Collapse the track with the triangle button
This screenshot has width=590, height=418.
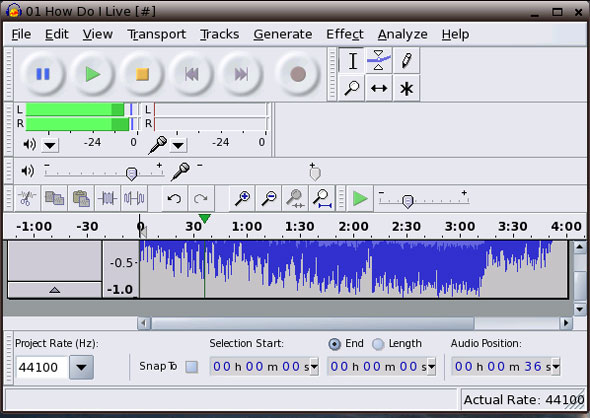click(x=55, y=290)
